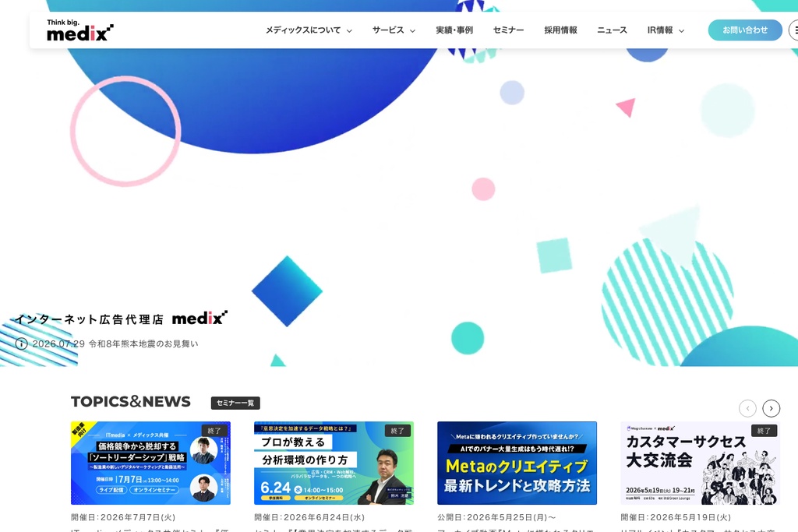Click the インターネット広告代理店 medix tagline
The height and width of the screenshot is (532, 798).
click(x=121, y=319)
